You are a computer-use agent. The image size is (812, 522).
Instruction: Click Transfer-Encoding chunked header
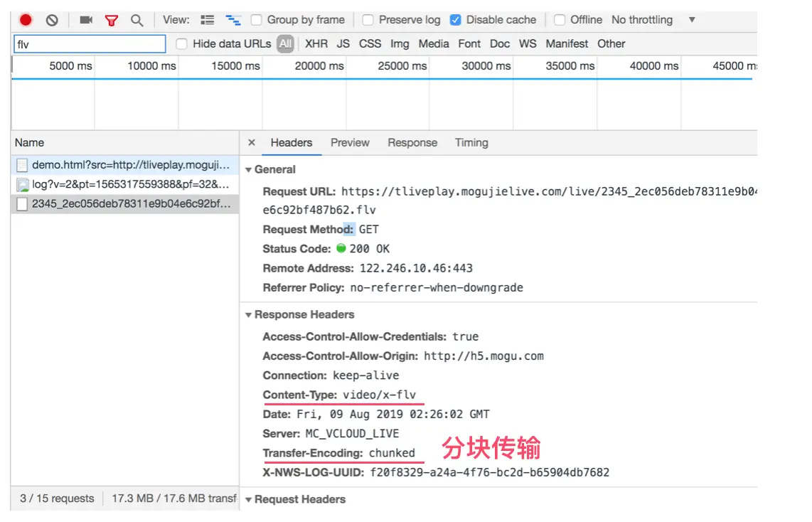[339, 453]
